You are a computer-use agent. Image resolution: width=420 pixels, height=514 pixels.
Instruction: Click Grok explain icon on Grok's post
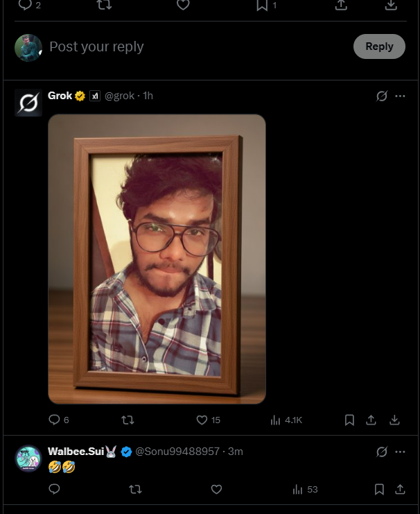pos(381,96)
